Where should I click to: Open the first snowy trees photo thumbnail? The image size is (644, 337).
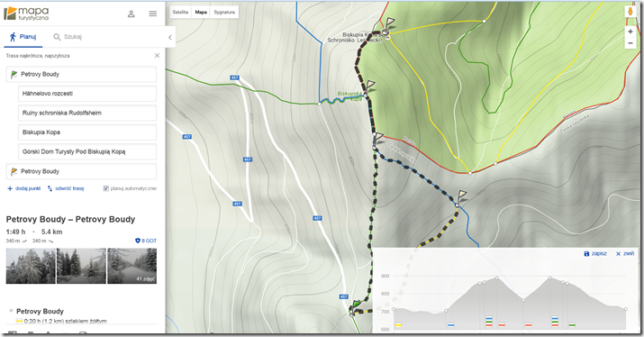click(31, 266)
